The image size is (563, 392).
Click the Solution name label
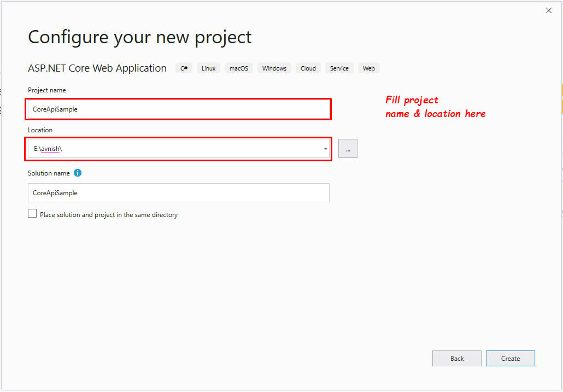(49, 173)
